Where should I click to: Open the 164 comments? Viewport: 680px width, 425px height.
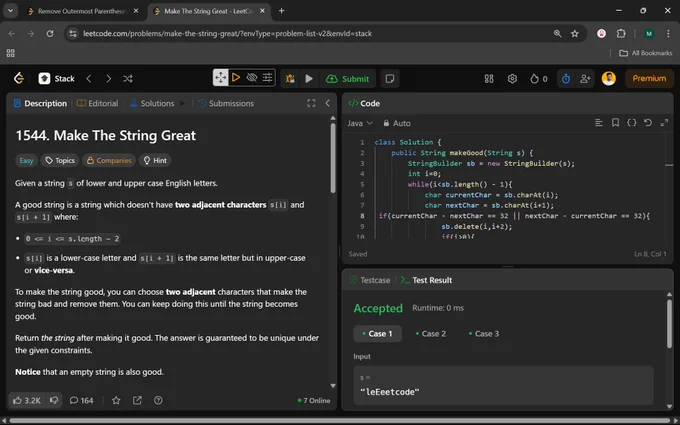82,400
